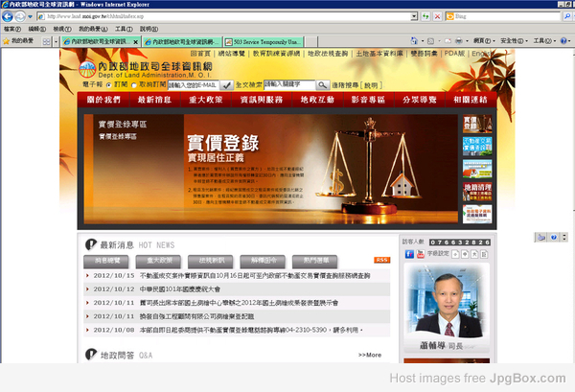Click the Refresh icon next to address bar

tap(425, 16)
